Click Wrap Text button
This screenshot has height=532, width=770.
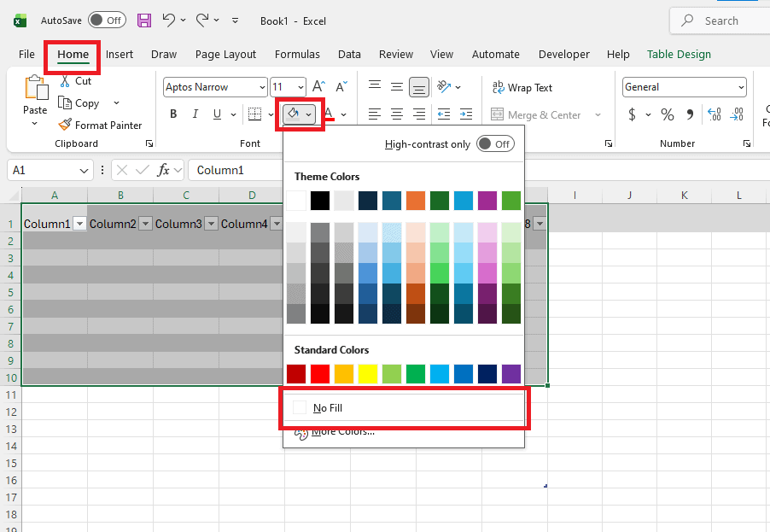pyautogui.click(x=522, y=87)
